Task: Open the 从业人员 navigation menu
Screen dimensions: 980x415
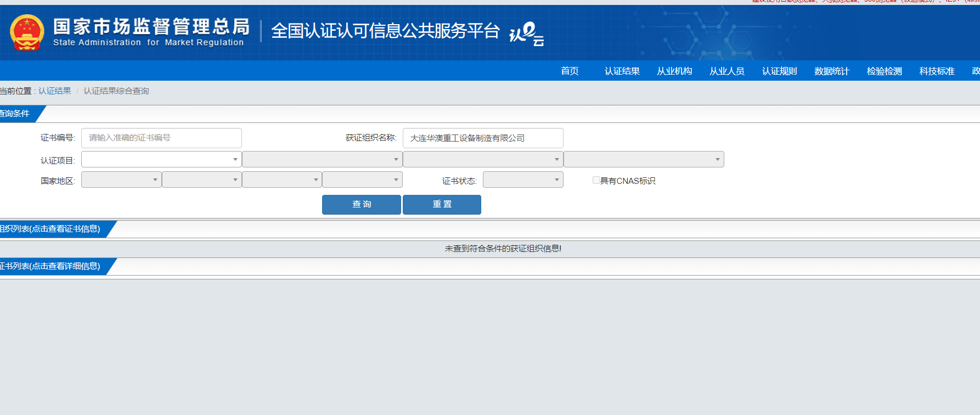Action: (727, 71)
